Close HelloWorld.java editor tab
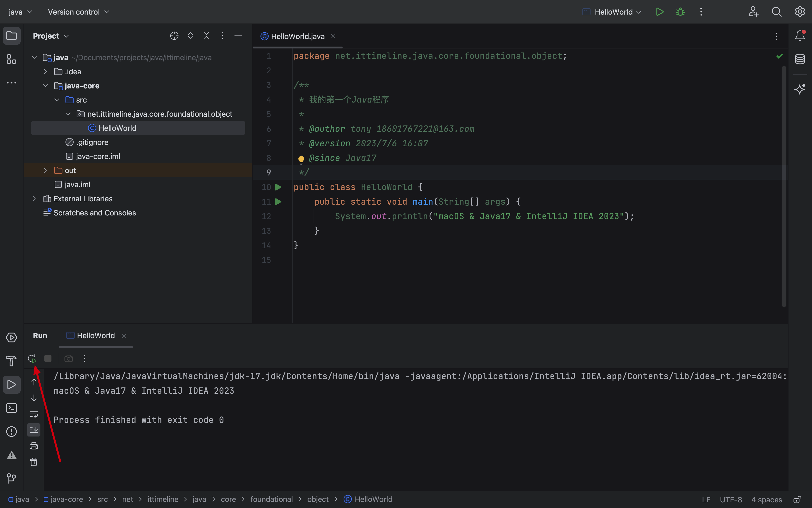Viewport: 812px width, 508px height. (x=333, y=36)
